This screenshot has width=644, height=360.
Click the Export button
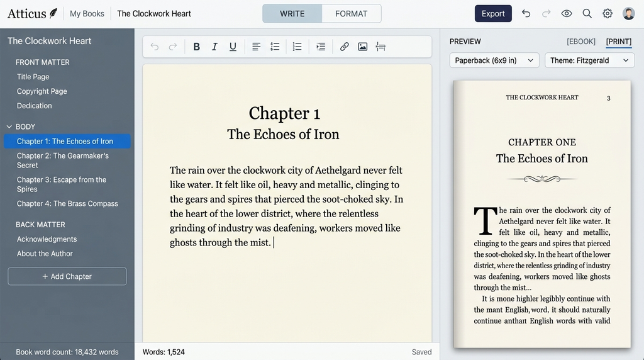493,14
